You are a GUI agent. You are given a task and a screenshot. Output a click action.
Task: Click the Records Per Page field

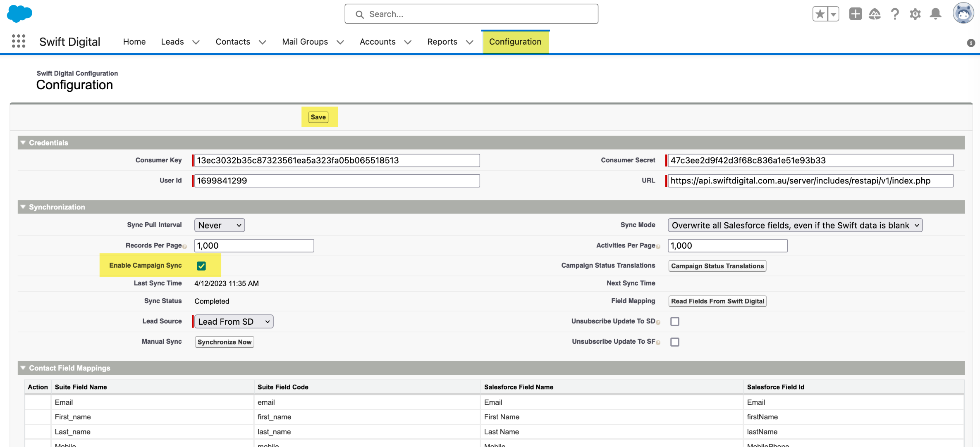pos(254,246)
